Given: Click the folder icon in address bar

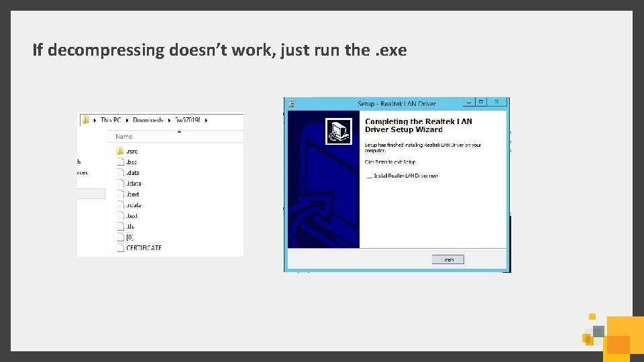Looking at the screenshot, I should [85, 120].
